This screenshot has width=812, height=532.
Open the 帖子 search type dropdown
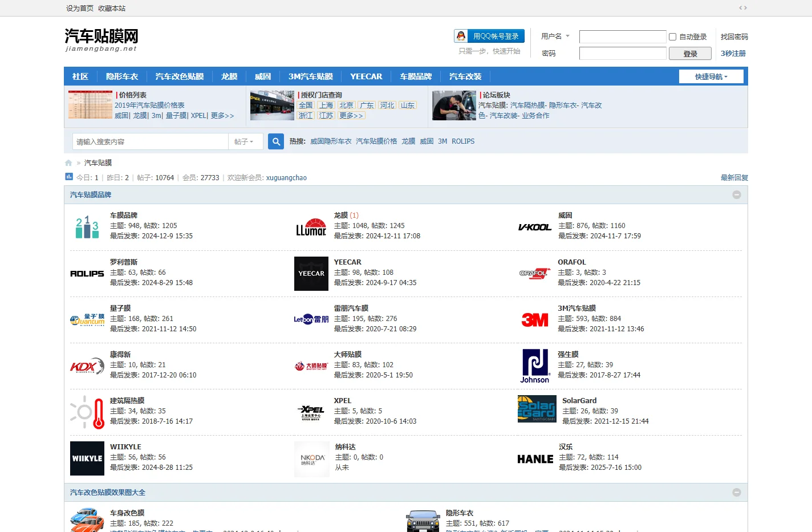point(245,141)
